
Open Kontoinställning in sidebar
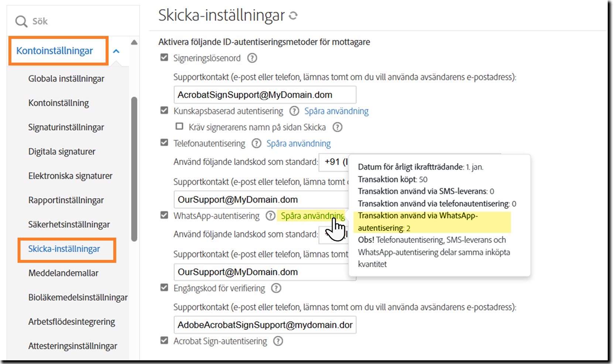[59, 103]
